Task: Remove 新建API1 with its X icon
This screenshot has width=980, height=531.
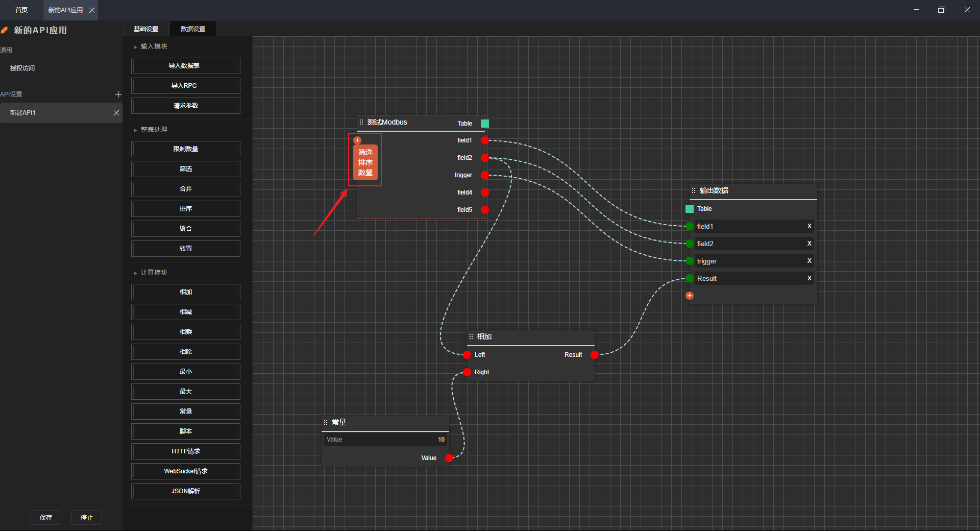Action: pyautogui.click(x=116, y=113)
